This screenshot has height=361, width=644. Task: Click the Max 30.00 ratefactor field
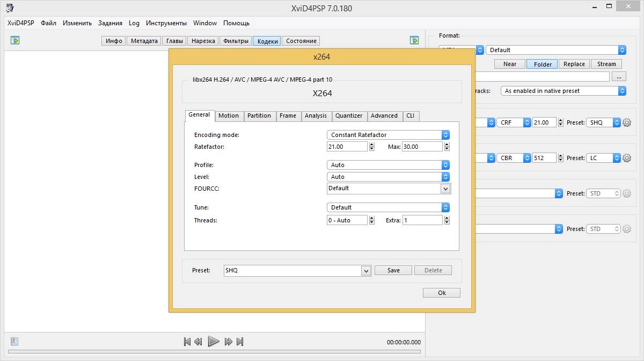point(422,147)
